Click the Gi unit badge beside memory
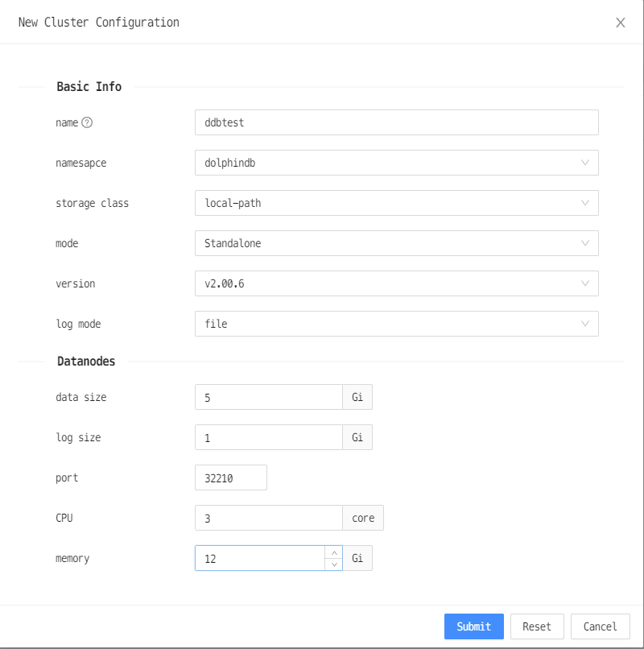Image resolution: width=644 pixels, height=649 pixels. pos(357,558)
